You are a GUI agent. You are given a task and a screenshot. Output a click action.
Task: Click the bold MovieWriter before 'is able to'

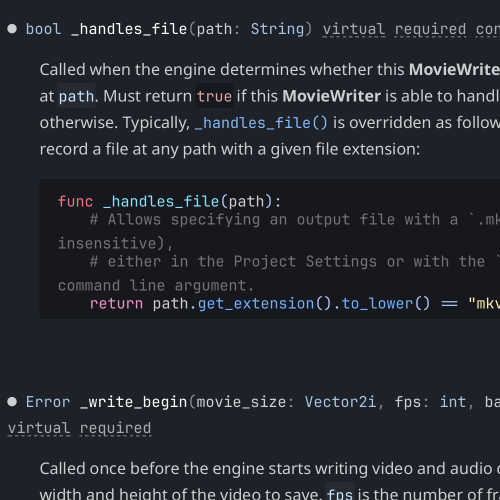tap(331, 96)
